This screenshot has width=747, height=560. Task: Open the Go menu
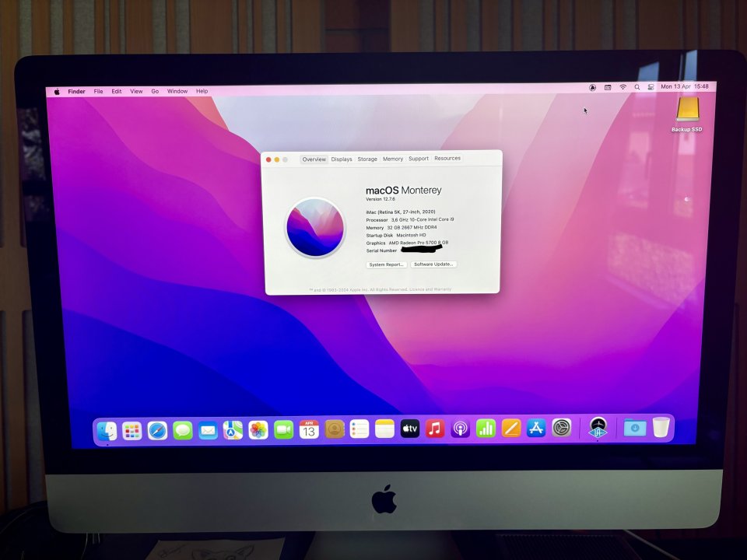[x=155, y=91]
